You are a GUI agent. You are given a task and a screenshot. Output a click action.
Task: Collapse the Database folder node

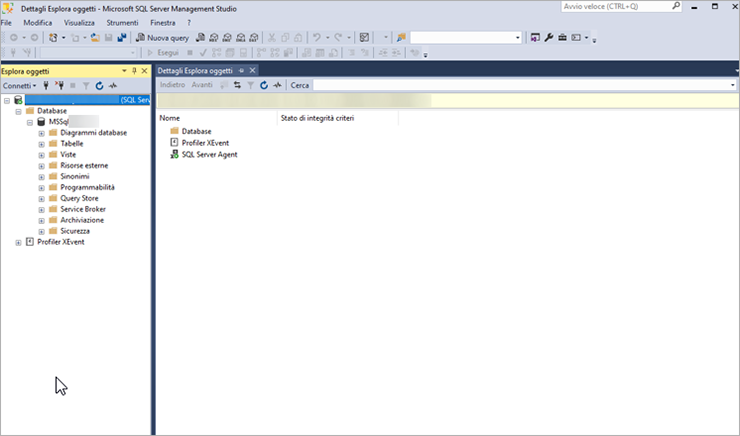(x=18, y=111)
